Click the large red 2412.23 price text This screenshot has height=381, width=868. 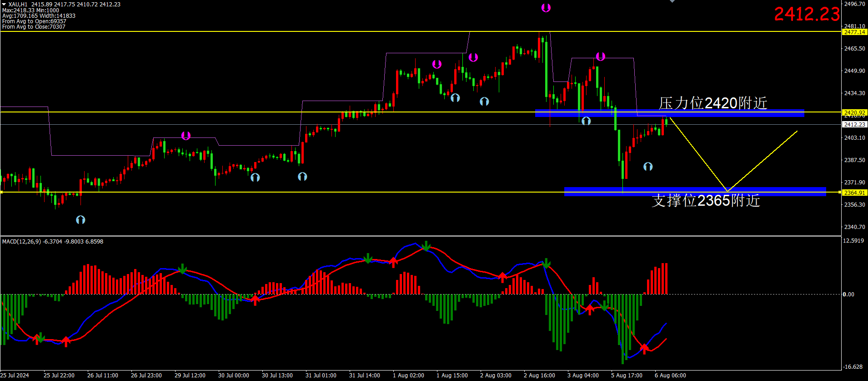pos(807,14)
